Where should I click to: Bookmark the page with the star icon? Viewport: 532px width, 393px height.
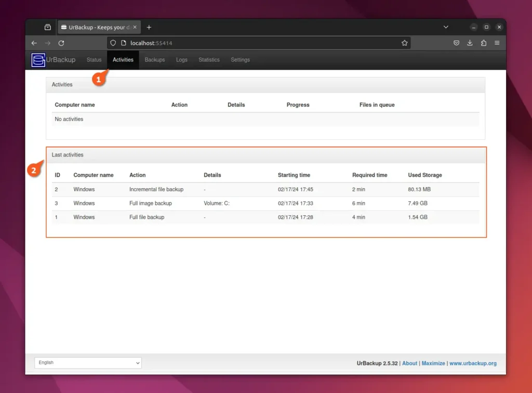click(x=405, y=43)
